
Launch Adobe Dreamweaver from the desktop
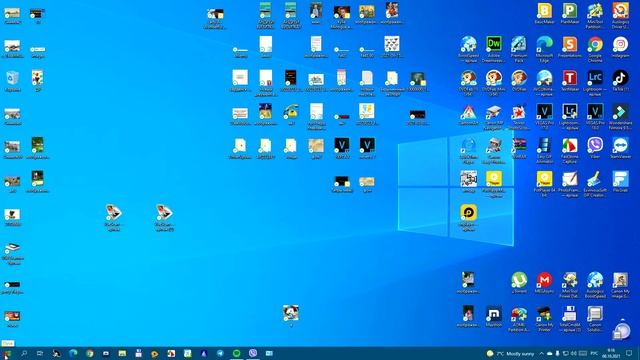(x=493, y=49)
